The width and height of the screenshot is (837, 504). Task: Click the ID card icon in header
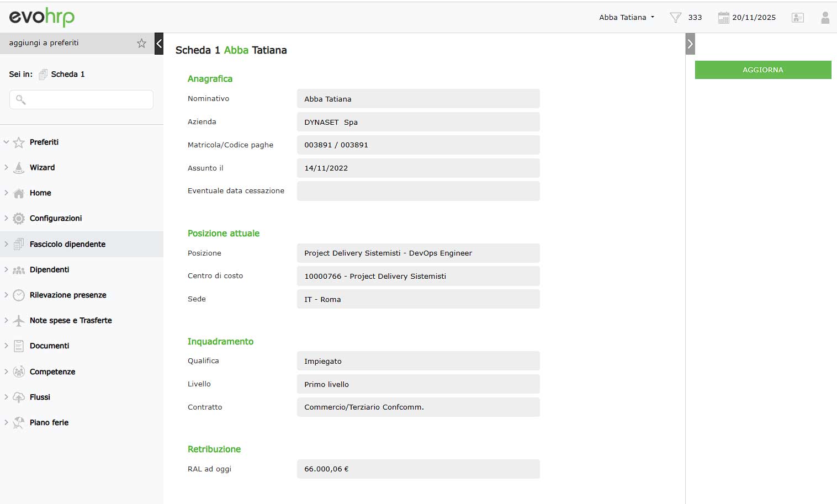tap(797, 18)
